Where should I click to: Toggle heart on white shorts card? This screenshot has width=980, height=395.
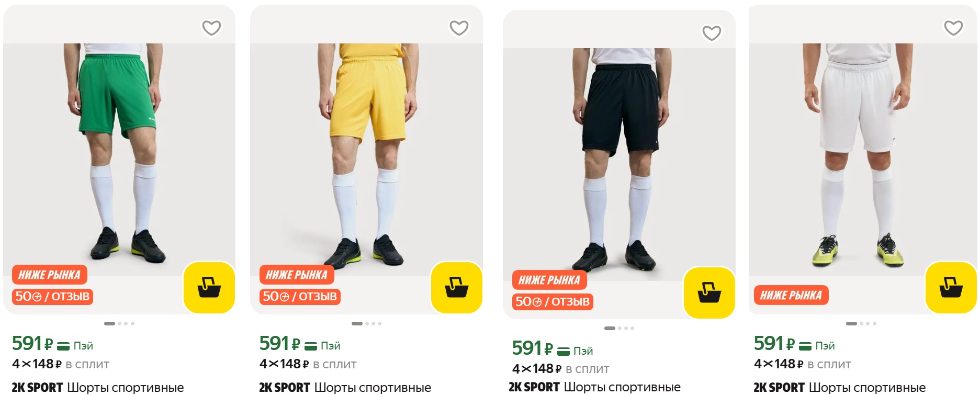[x=953, y=28]
